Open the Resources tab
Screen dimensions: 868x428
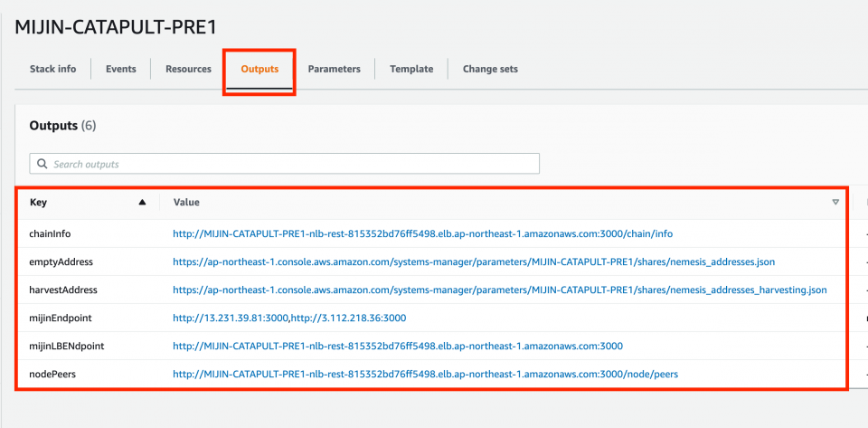(x=188, y=69)
